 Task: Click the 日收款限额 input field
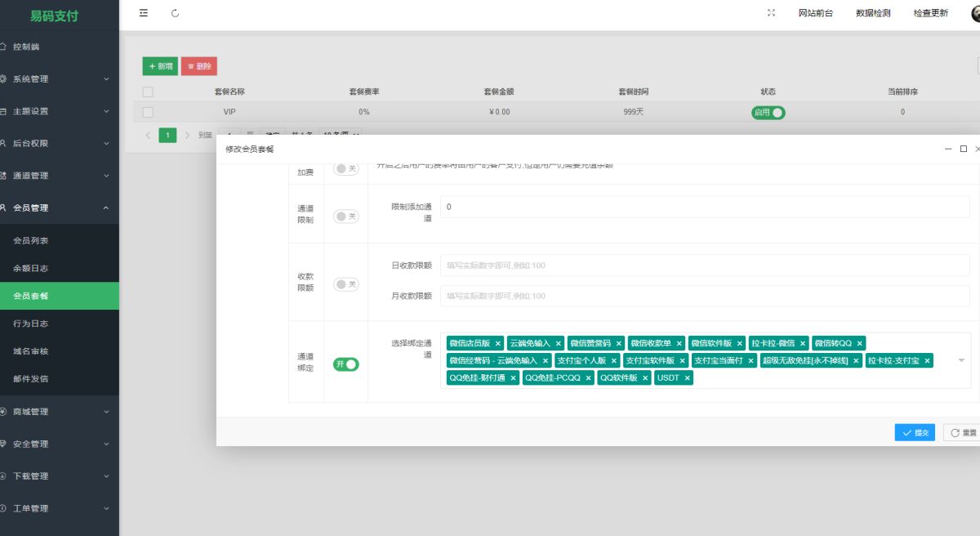(x=705, y=265)
